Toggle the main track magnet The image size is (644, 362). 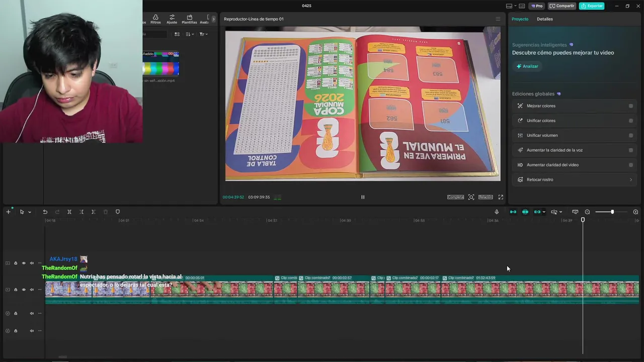pos(513,212)
